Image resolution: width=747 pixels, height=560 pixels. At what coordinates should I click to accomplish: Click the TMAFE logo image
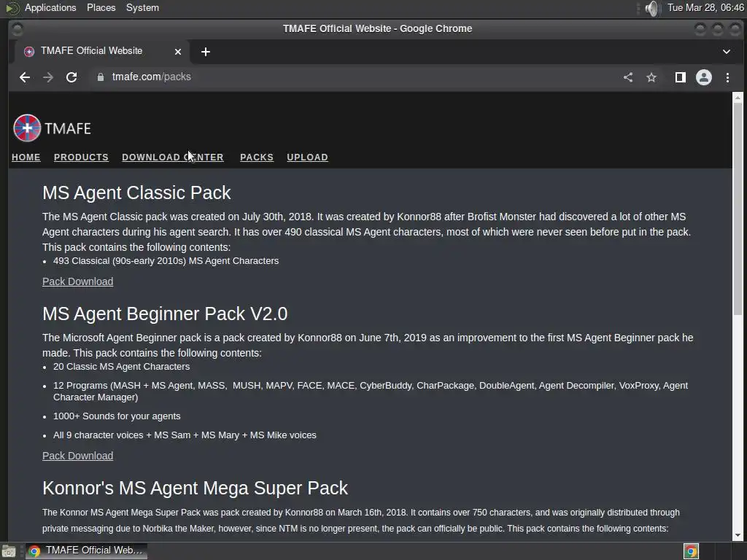click(x=28, y=128)
